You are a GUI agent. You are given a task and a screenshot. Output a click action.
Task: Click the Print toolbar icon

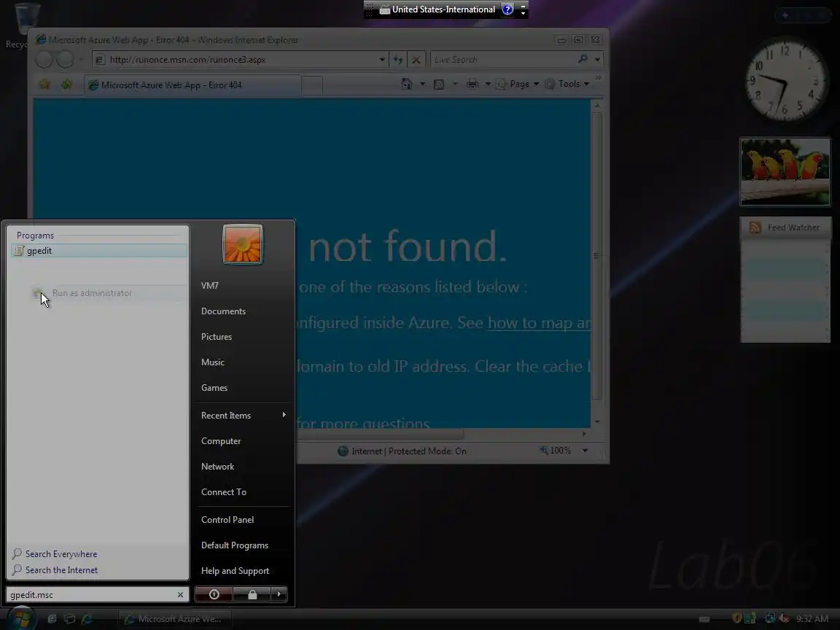pyautogui.click(x=472, y=84)
